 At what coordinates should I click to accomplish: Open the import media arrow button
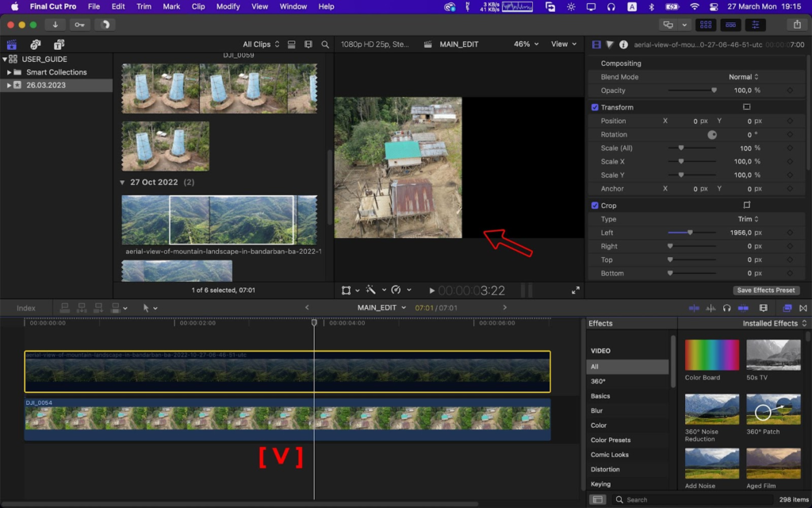(55, 25)
